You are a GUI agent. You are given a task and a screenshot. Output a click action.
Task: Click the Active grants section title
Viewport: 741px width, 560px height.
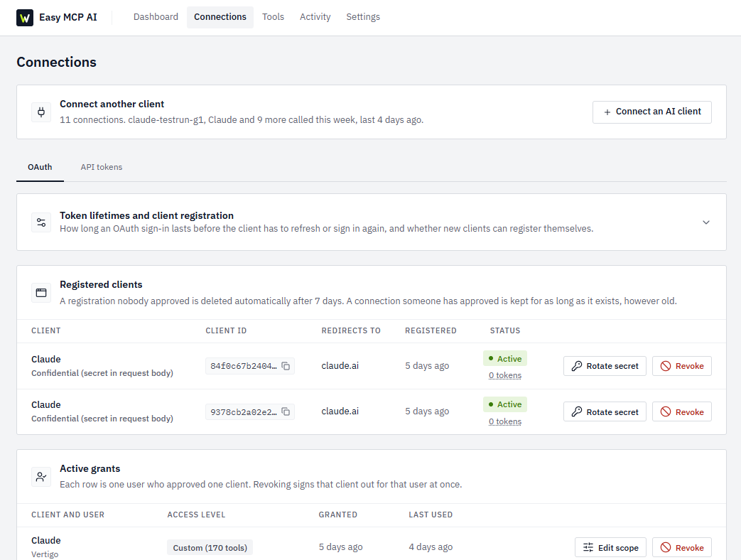coord(90,468)
